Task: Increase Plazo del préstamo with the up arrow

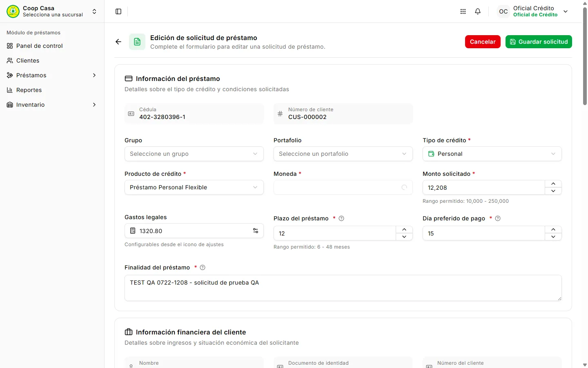Action: [404, 230]
